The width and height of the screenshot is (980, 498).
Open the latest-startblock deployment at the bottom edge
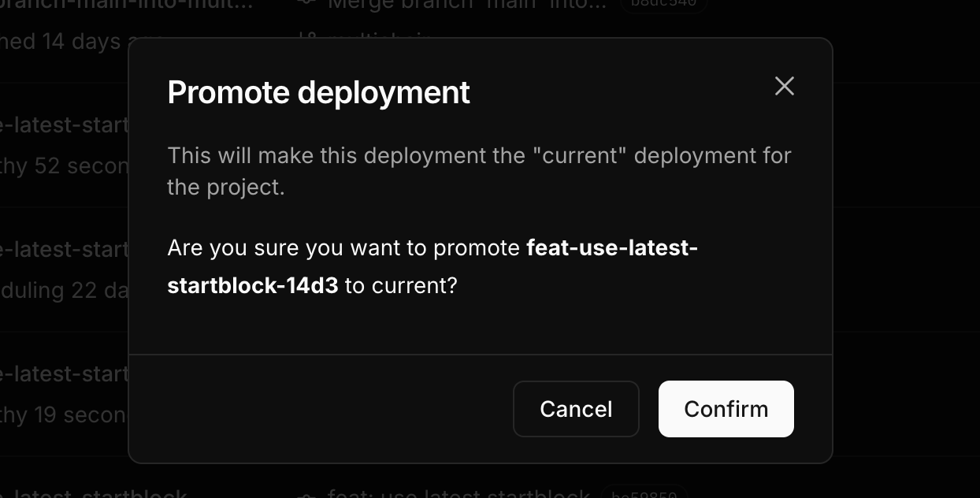point(94,493)
